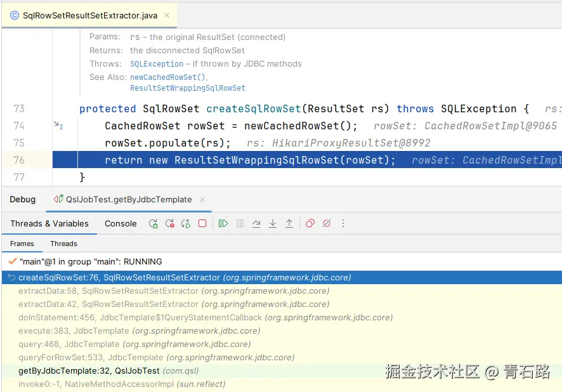Step over the current line
The width and height of the screenshot is (562, 392).
(256, 223)
